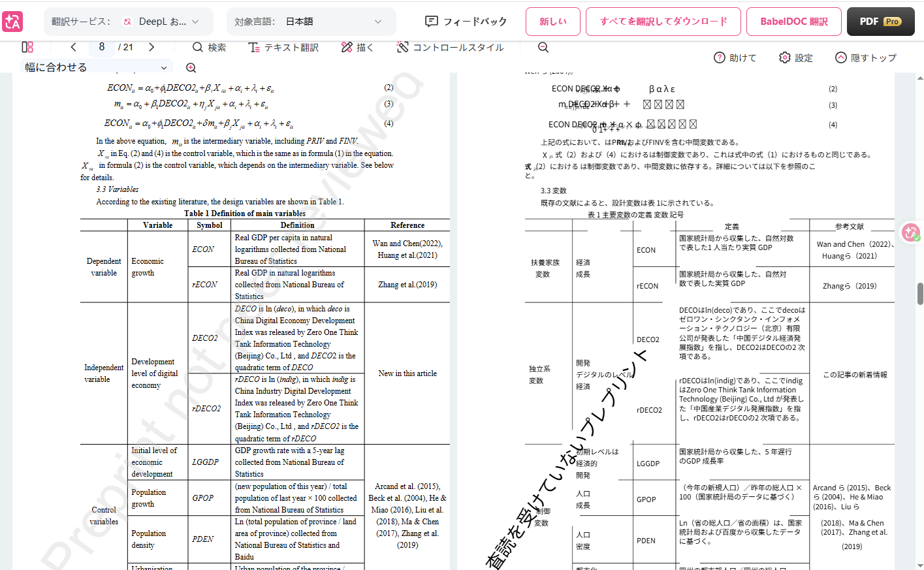924x570 pixels.
Task: Click 'Wan and Chen(2022),' reference cell in original
Action: coord(407,244)
